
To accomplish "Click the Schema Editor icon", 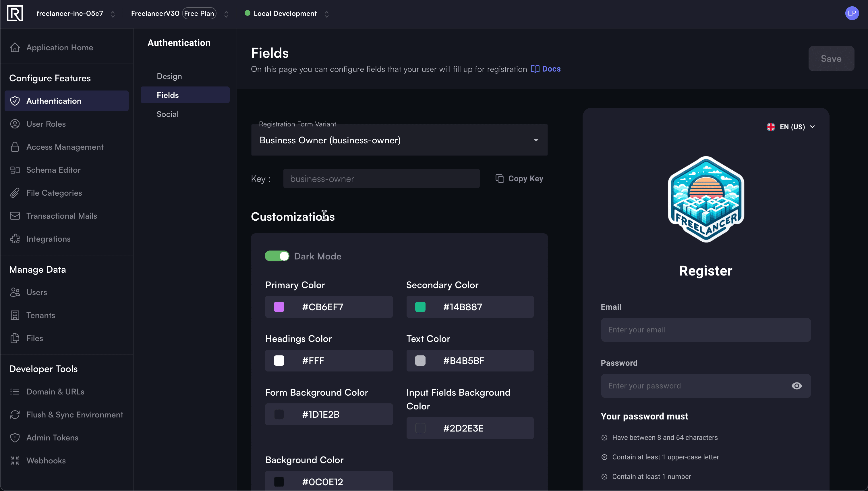I will pos(15,170).
